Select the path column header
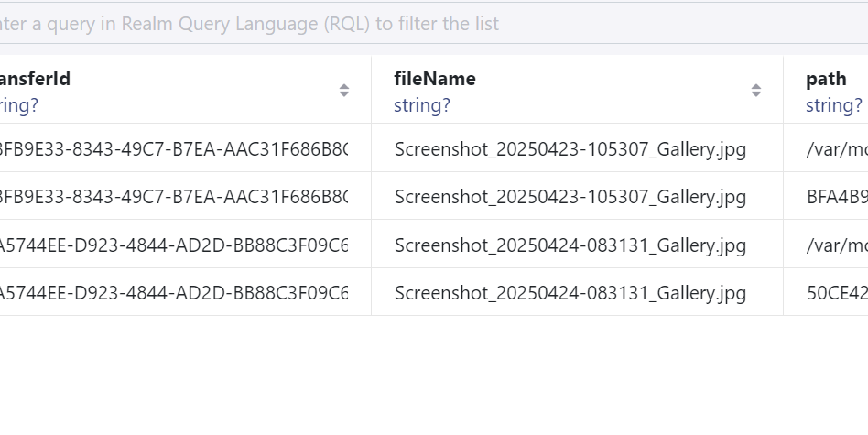Viewport: 868px width, 435px height. click(826, 79)
